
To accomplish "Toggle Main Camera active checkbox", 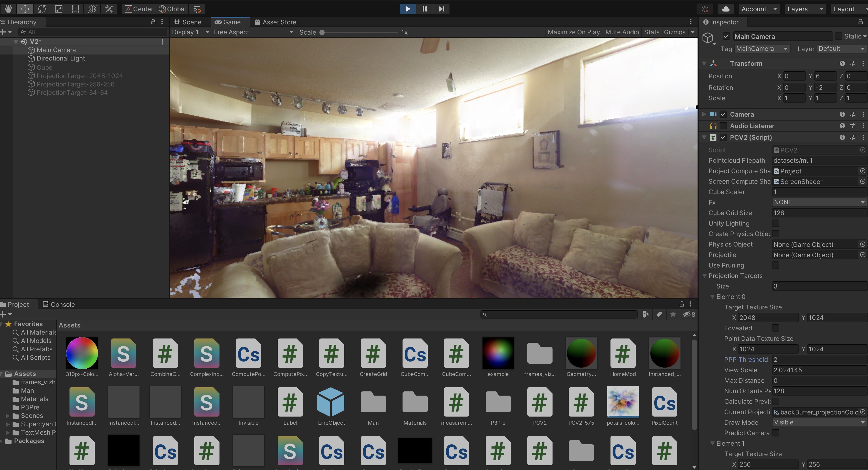I will click(726, 36).
